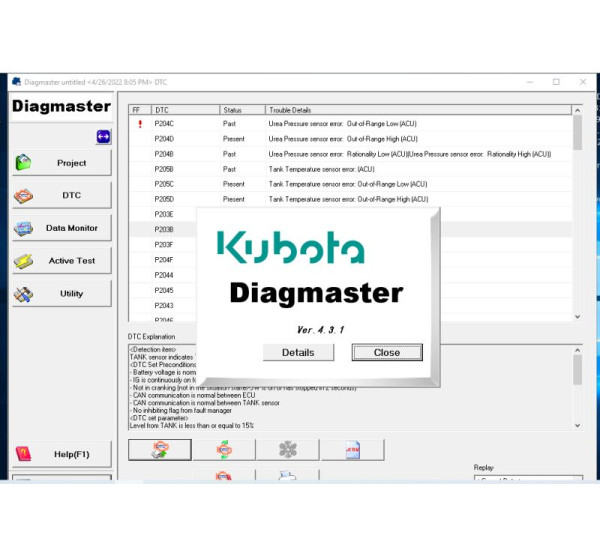
Task: Click the Details button in Kubota dialog
Action: click(298, 352)
